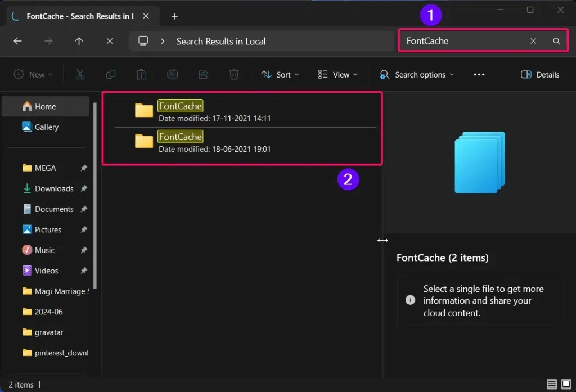
Task: Open the MEGA pinned folder
Action: (46, 168)
